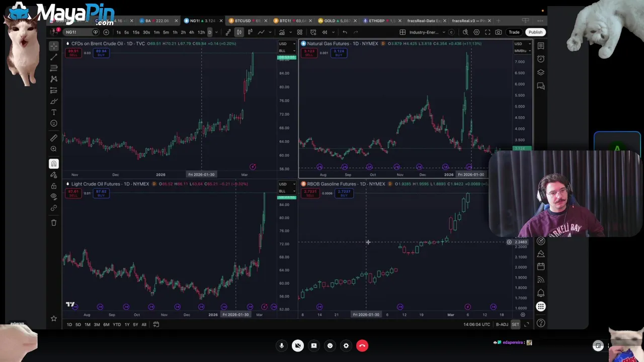This screenshot has height=362, width=644.
Task: Open alerts bell icon in right sidebar
Action: click(x=541, y=293)
